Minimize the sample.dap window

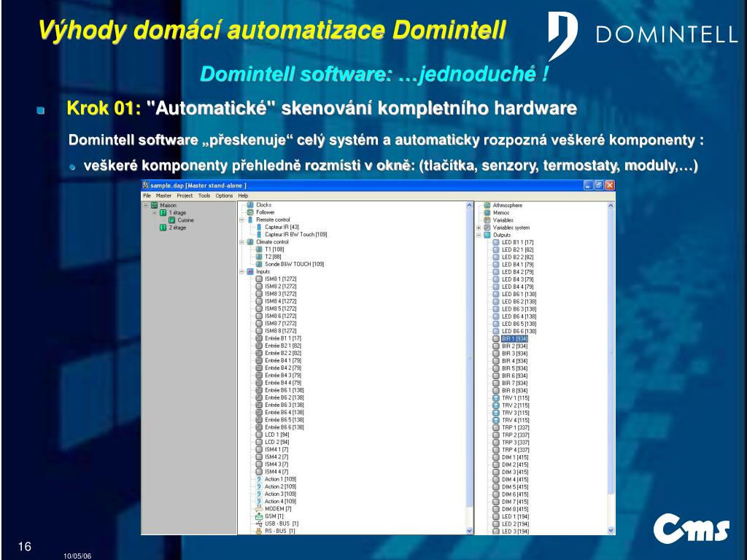pos(589,185)
